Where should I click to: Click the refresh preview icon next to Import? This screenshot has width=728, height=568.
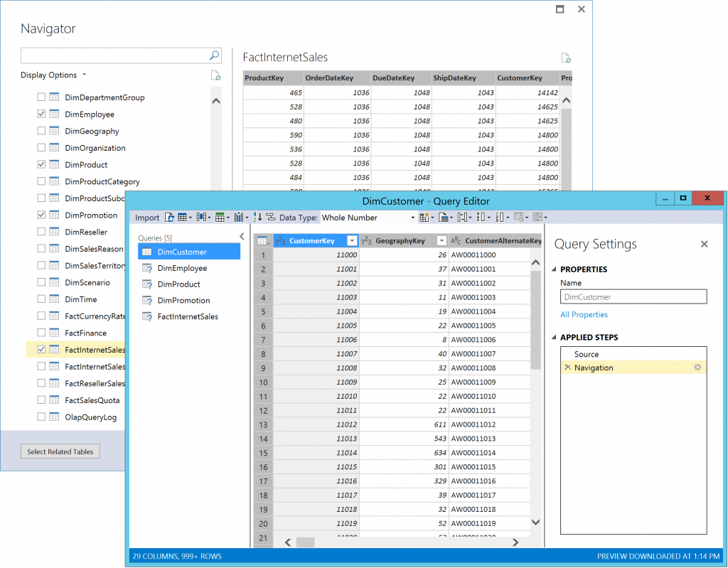[170, 218]
